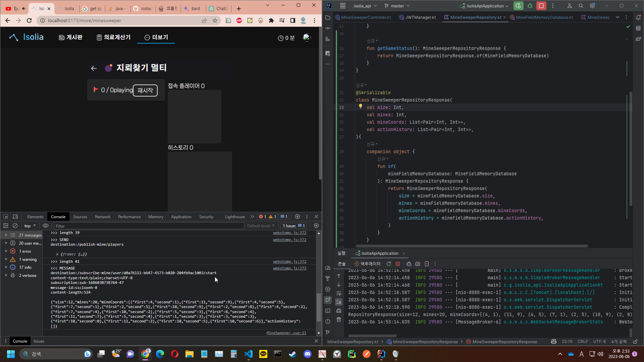Open the master branch dropdown

pos(397,6)
